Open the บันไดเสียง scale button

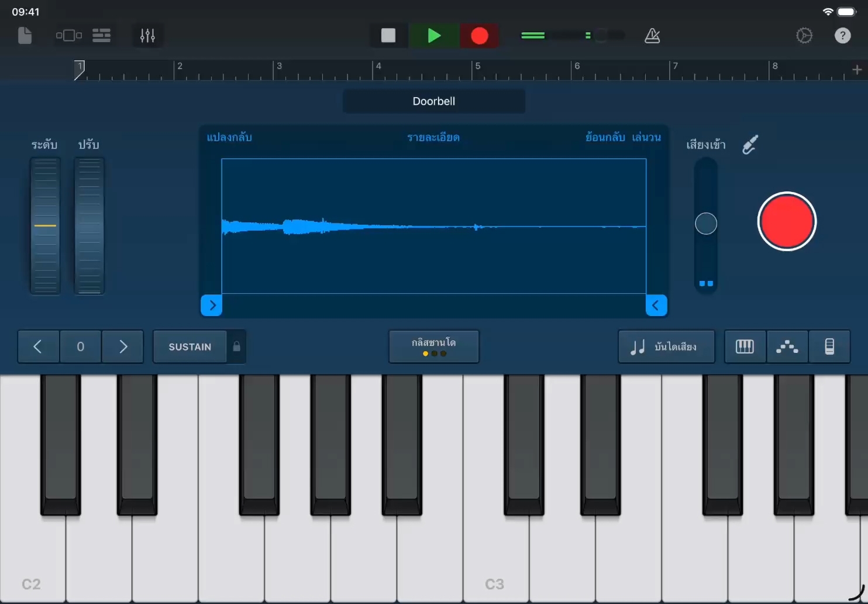(666, 347)
